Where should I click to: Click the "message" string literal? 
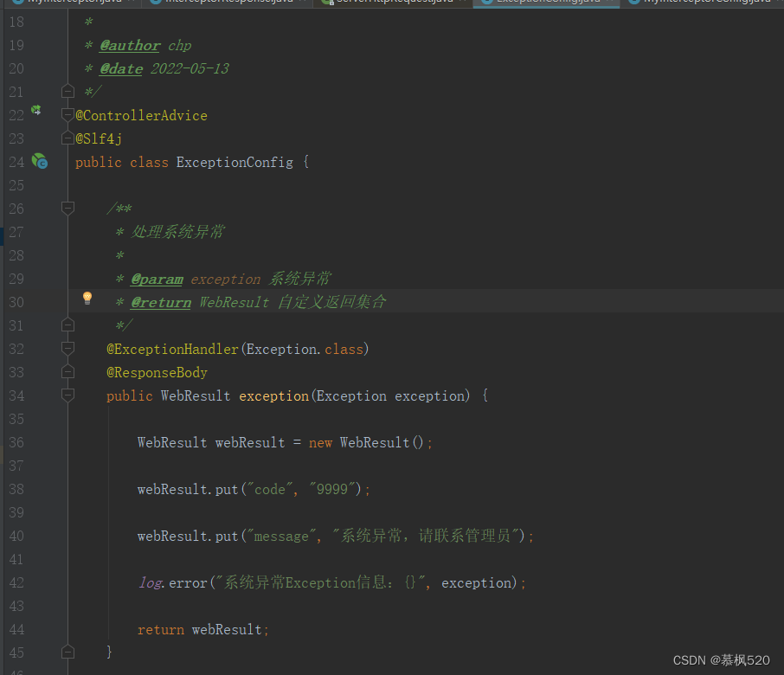[x=281, y=536]
